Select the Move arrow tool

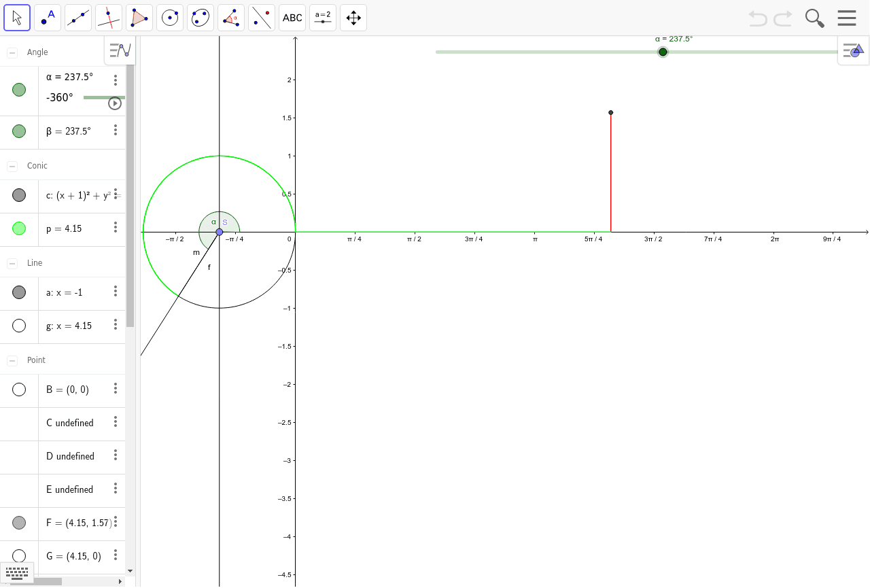17,18
